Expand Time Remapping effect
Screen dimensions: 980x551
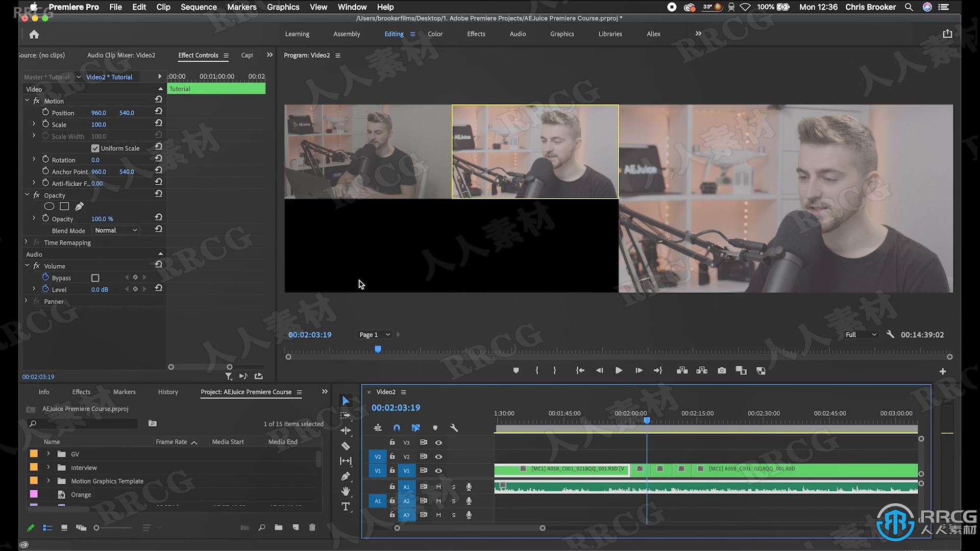pos(26,242)
